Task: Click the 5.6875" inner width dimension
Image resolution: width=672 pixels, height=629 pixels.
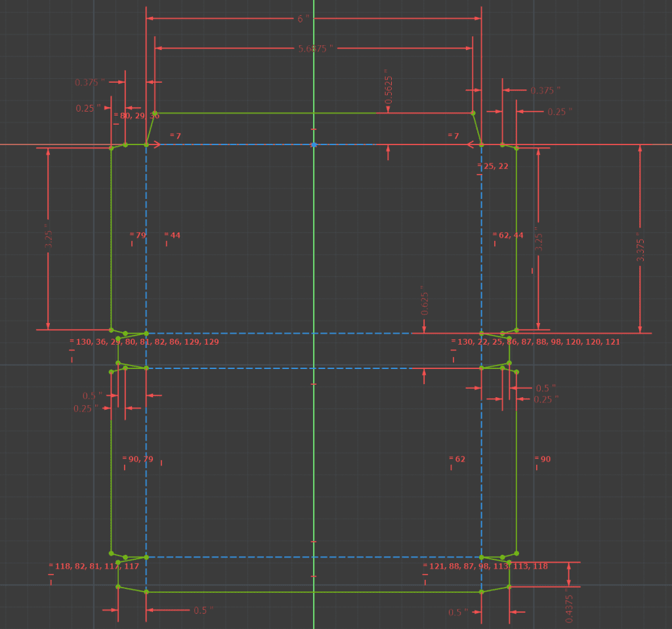Action: [314, 47]
